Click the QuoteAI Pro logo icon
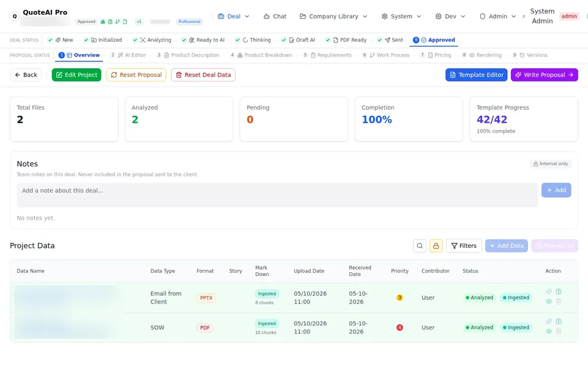 point(15,16)
